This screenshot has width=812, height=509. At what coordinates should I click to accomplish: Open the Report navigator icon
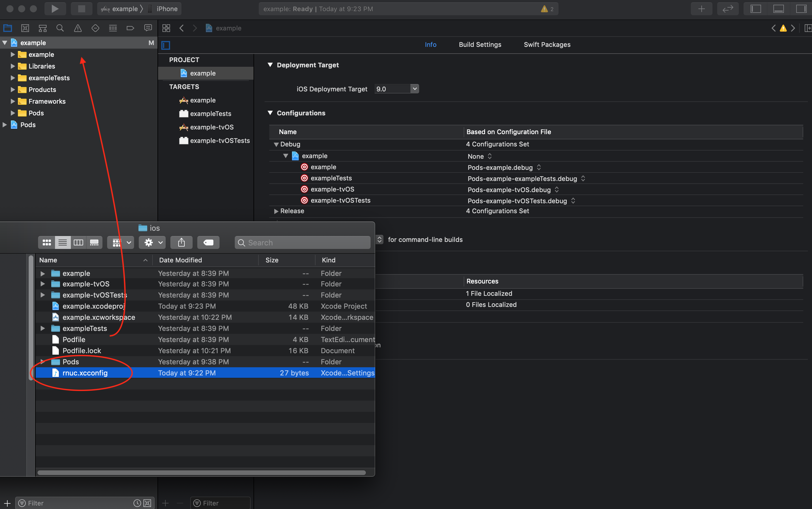coord(148,28)
